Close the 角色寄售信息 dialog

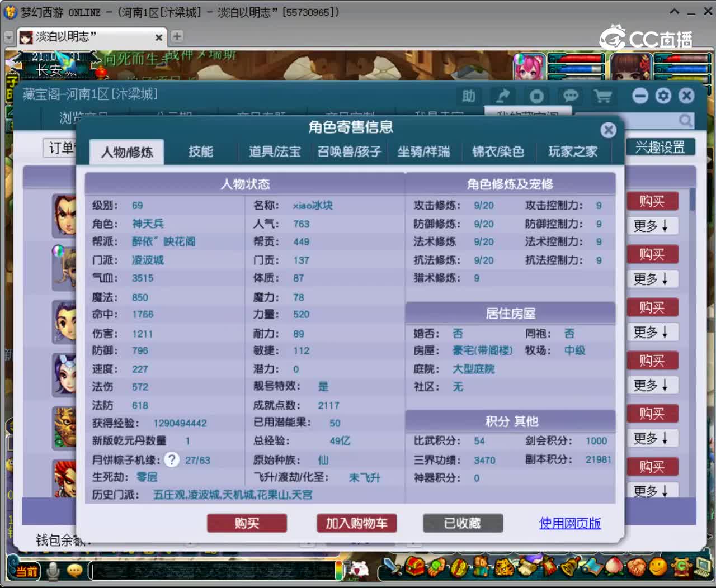(x=608, y=130)
